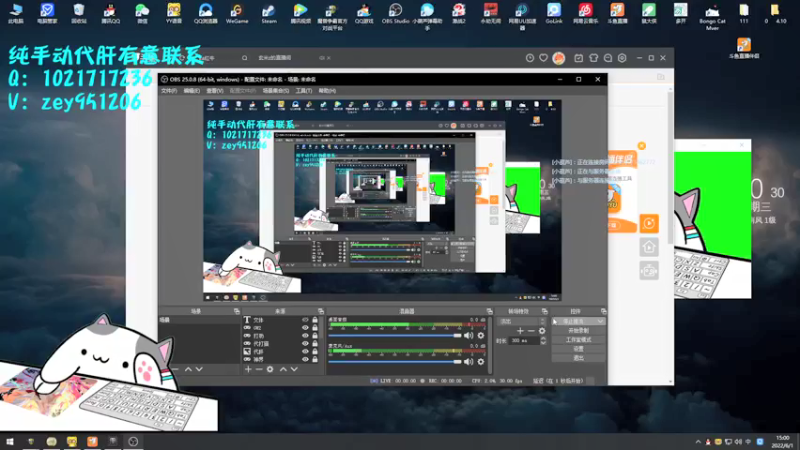
Task: Open 麦克风/Aux audio settings gear
Action: [x=481, y=362]
